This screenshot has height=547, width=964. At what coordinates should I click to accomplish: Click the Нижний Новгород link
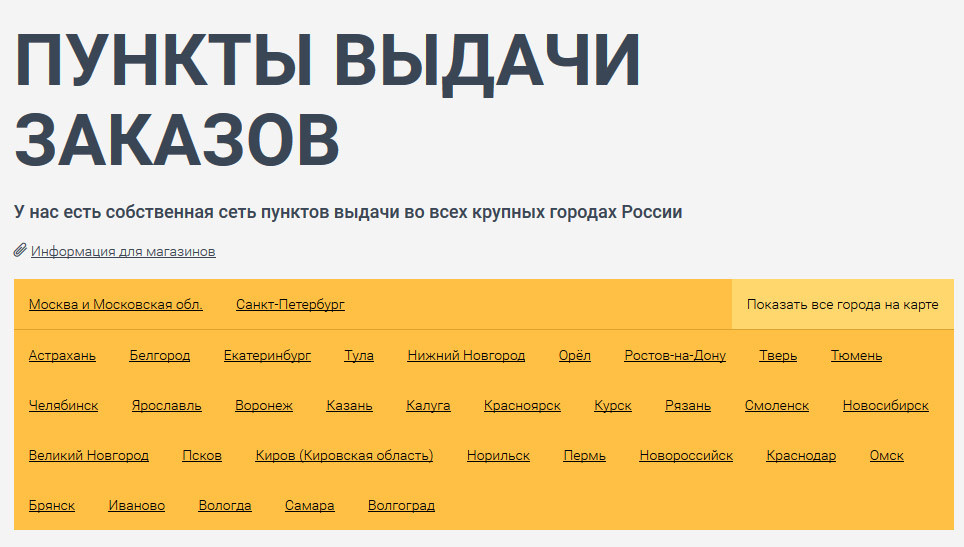click(x=466, y=356)
